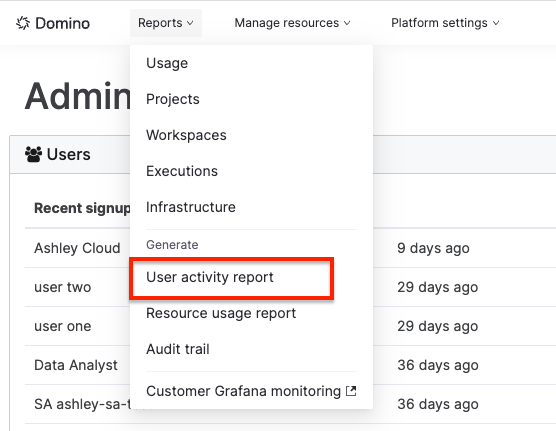Click the Recent signups column header
The width and height of the screenshot is (556, 431).
[x=82, y=208]
